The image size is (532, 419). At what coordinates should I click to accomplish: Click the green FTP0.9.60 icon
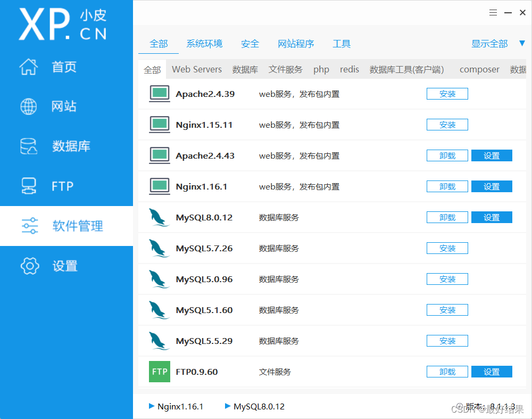pos(160,372)
